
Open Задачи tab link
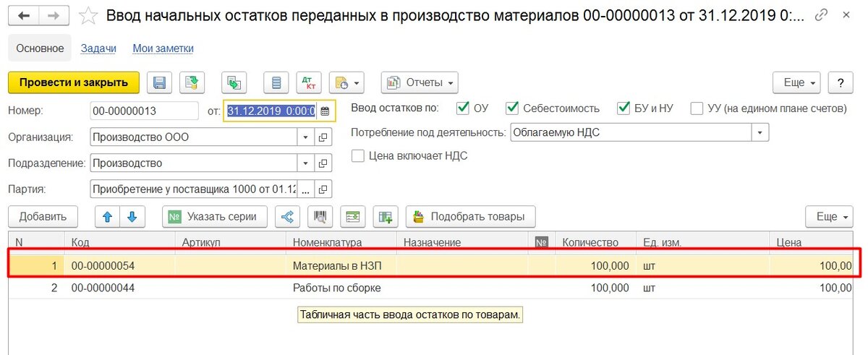tap(98, 48)
